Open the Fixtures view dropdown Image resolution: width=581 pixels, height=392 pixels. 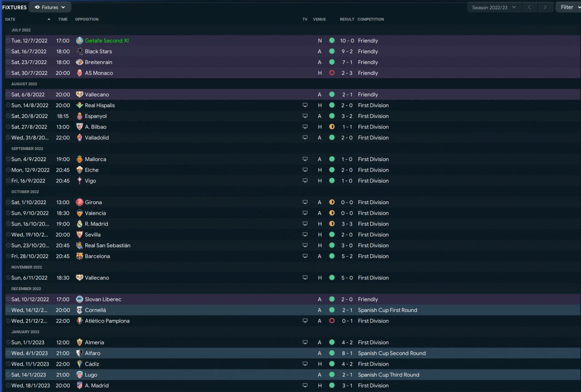50,7
